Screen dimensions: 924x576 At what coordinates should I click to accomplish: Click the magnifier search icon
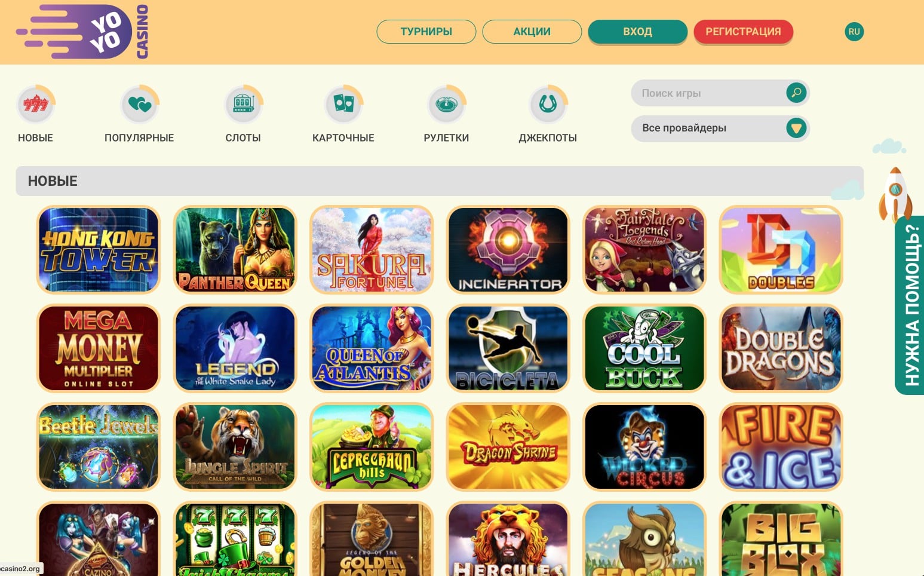[796, 93]
